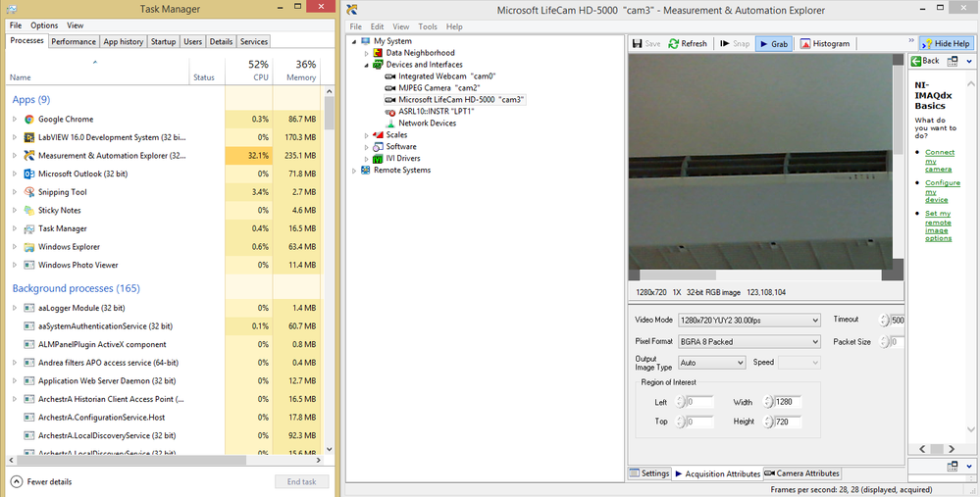Select the Data Neighborhood tree node
Image resolution: width=980 pixels, height=497 pixels.
(x=420, y=53)
